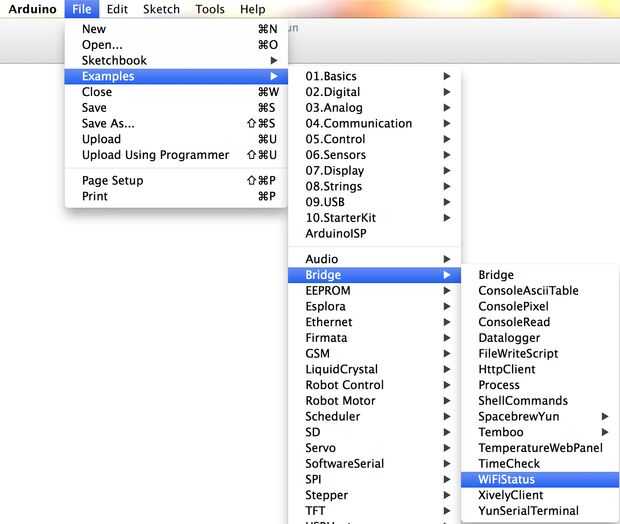The image size is (620, 524).
Task: Click the File menu
Action: (82, 9)
